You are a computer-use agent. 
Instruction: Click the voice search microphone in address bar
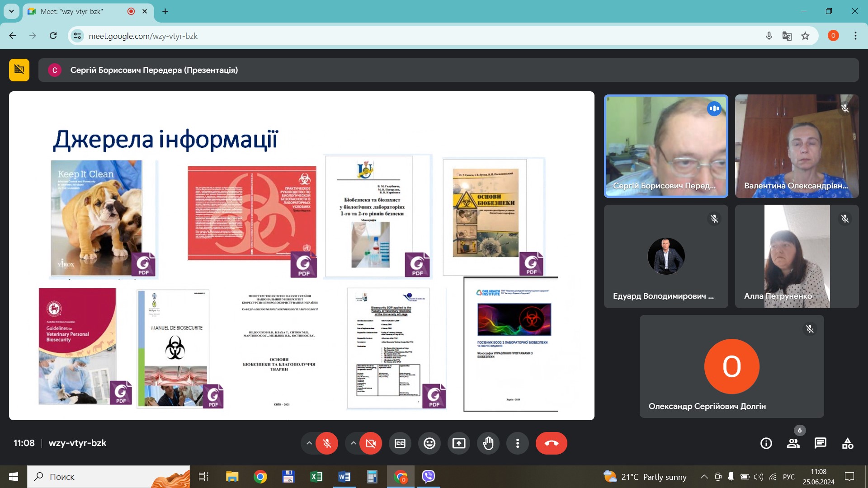[769, 36]
